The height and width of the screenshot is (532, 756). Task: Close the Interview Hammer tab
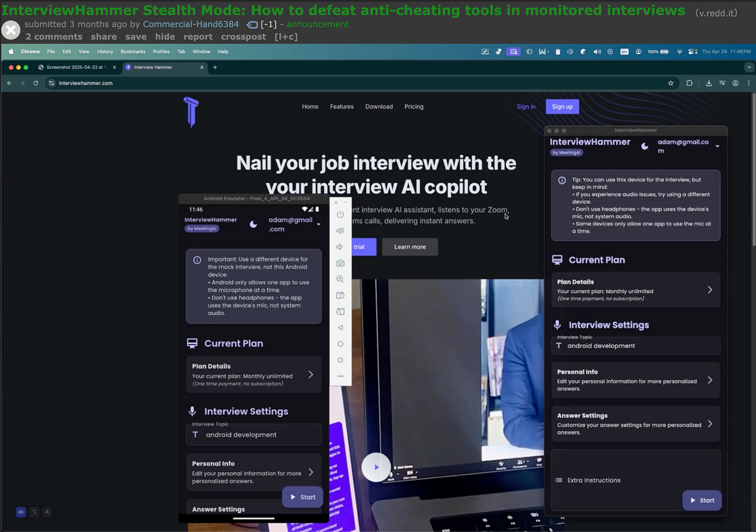pyautogui.click(x=202, y=67)
